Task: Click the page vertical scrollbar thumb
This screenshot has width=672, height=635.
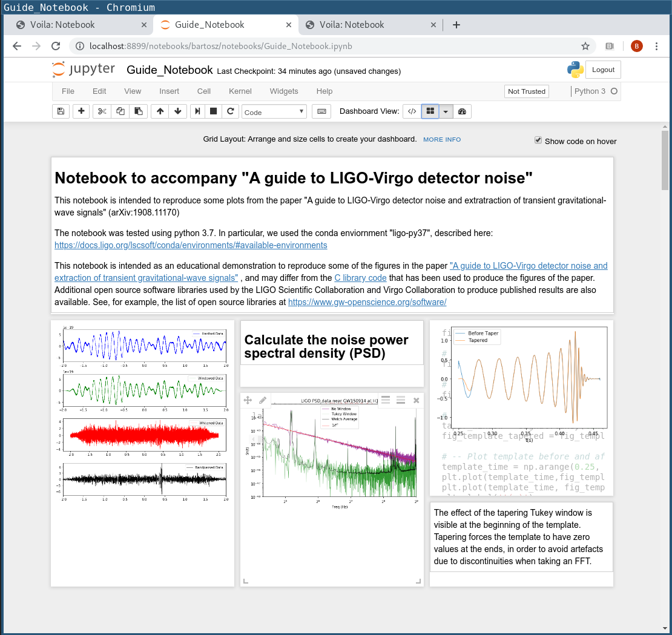Action: click(665, 160)
